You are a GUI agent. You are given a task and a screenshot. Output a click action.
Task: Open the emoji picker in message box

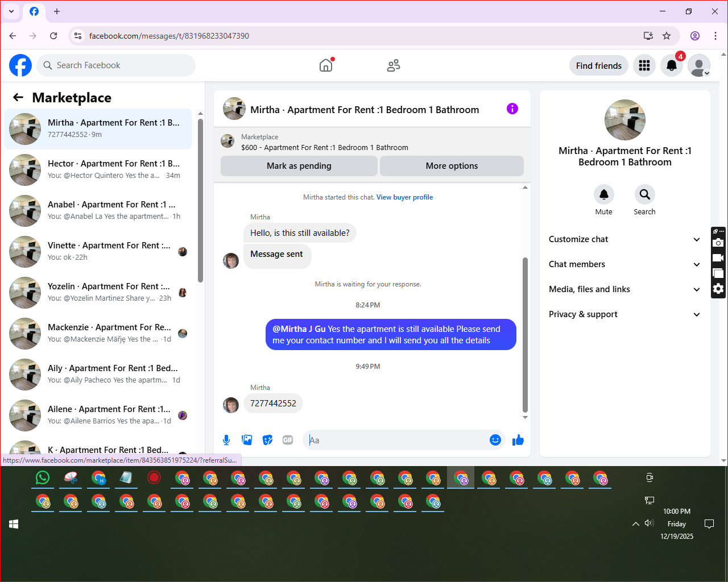[x=495, y=440]
